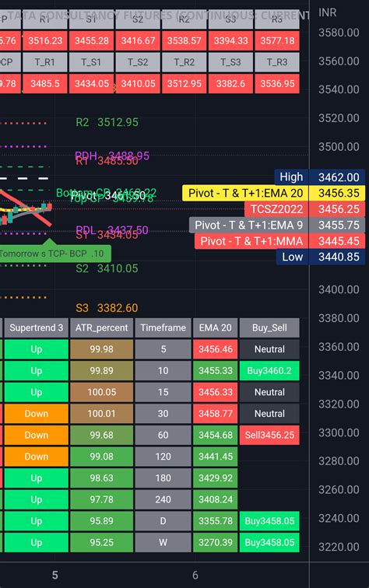Click the S3 value 3394.33 cell
This screenshot has height=588, width=369.
click(230, 40)
